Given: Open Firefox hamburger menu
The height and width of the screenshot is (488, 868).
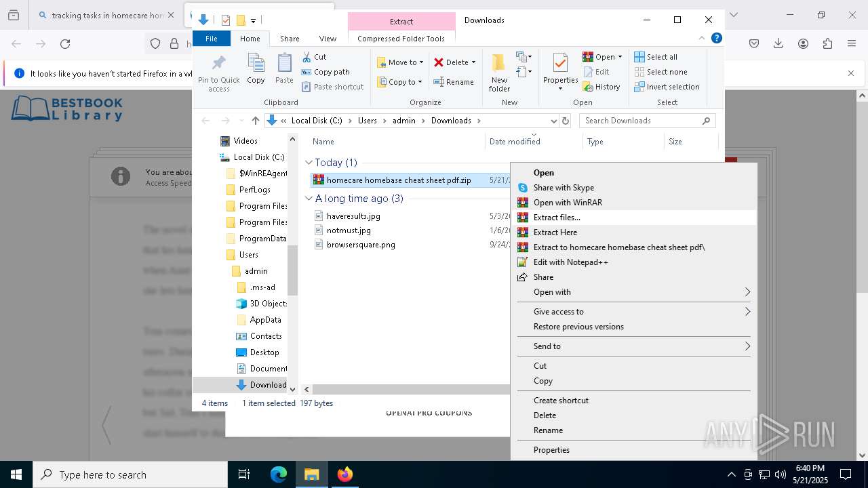Looking at the screenshot, I should [852, 44].
